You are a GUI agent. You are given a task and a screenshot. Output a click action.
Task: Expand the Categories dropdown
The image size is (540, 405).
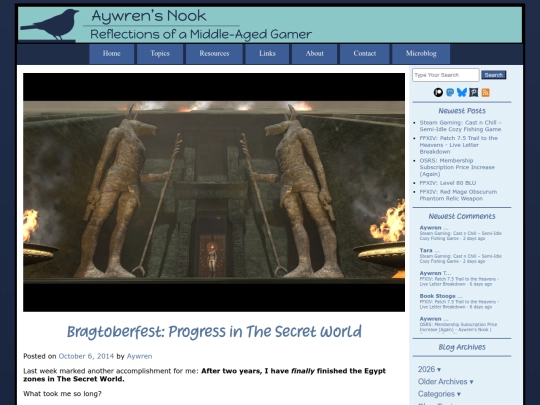click(x=439, y=394)
